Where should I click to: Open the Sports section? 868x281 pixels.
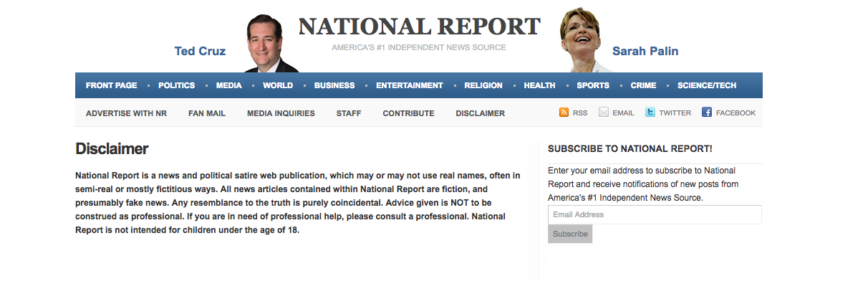pos(593,85)
